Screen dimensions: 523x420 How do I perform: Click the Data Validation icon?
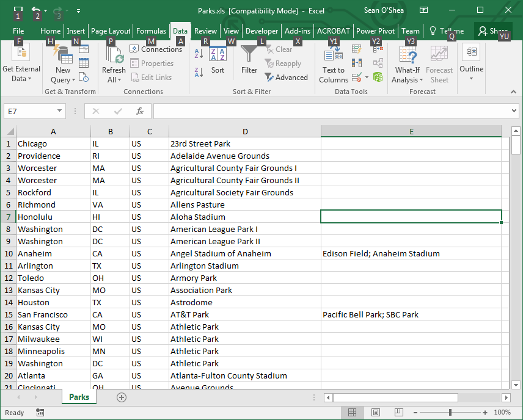pos(357,78)
